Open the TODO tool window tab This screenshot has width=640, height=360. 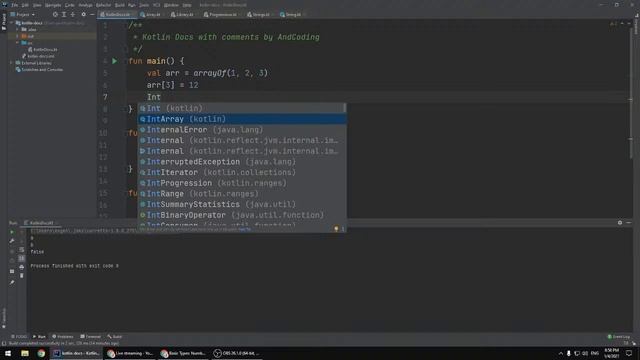(19, 337)
